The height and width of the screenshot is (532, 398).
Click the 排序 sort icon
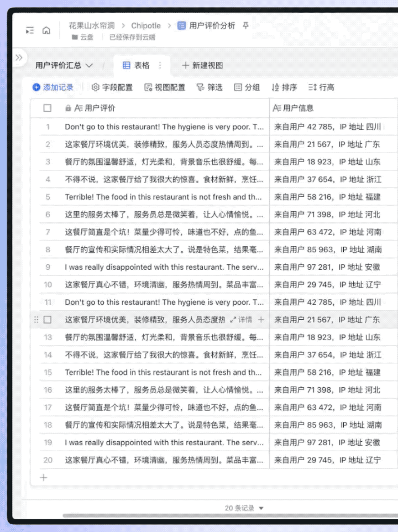point(275,87)
